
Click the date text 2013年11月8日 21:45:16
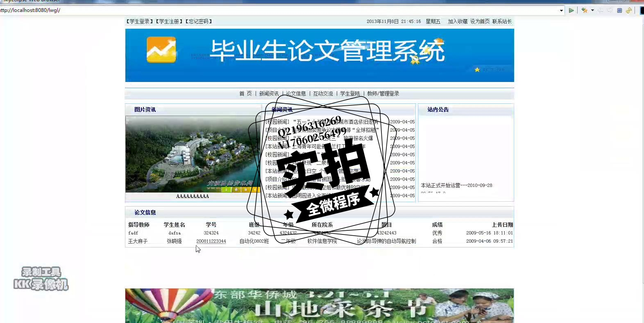394,21
